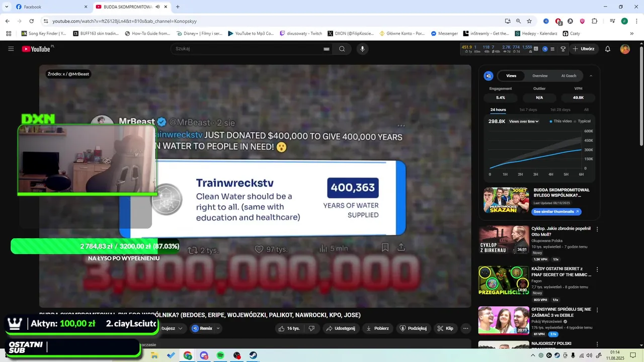
Task: Switch chart range to All
Action: click(x=586, y=110)
